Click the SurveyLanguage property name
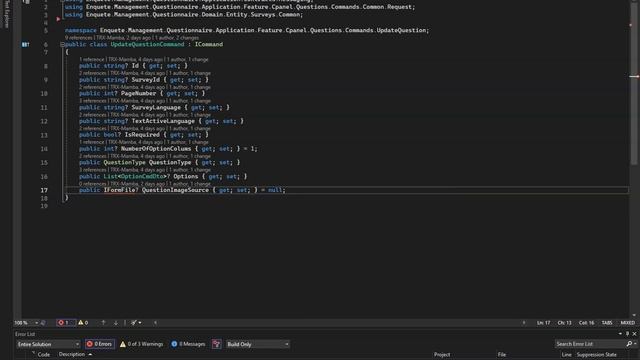This screenshot has height=360, width=640. point(156,108)
